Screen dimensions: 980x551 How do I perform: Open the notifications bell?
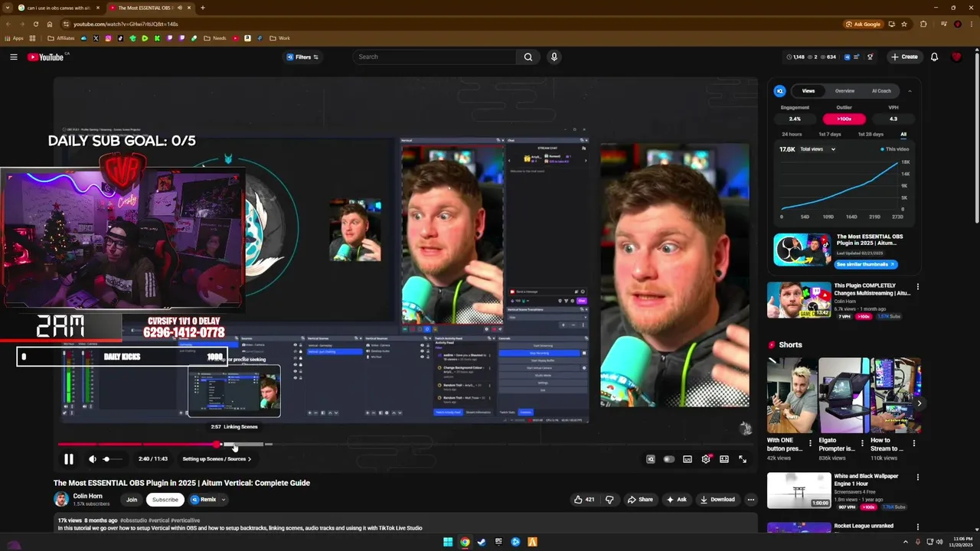click(x=934, y=57)
